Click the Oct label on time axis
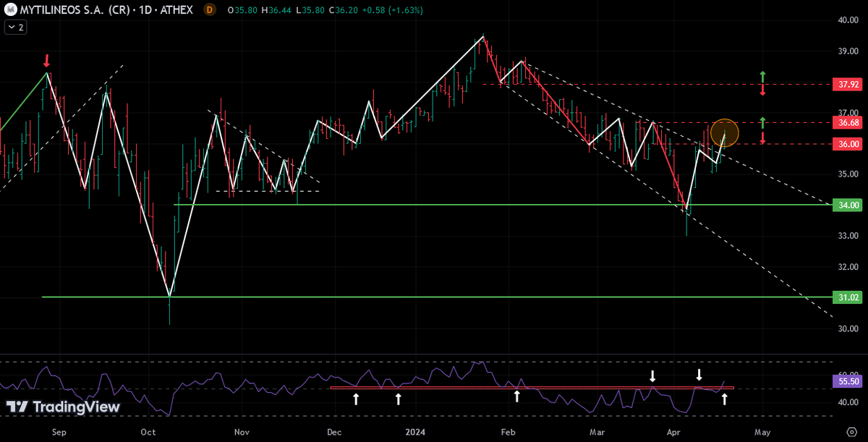This screenshot has height=442, width=868. click(x=148, y=432)
